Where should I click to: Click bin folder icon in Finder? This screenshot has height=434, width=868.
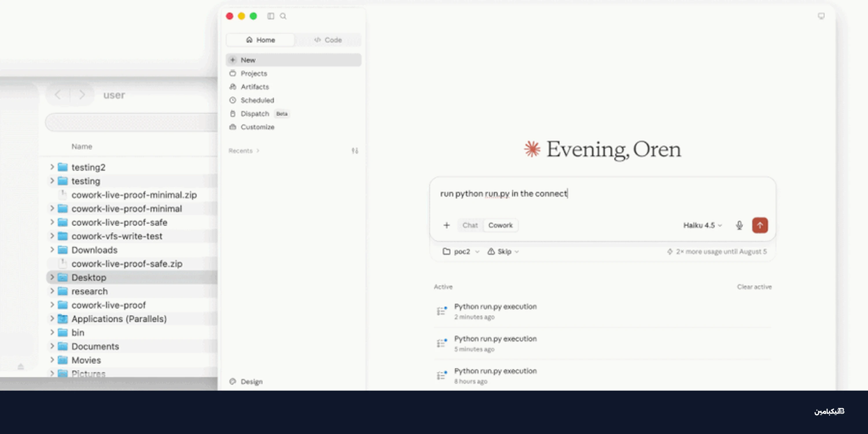tap(63, 332)
